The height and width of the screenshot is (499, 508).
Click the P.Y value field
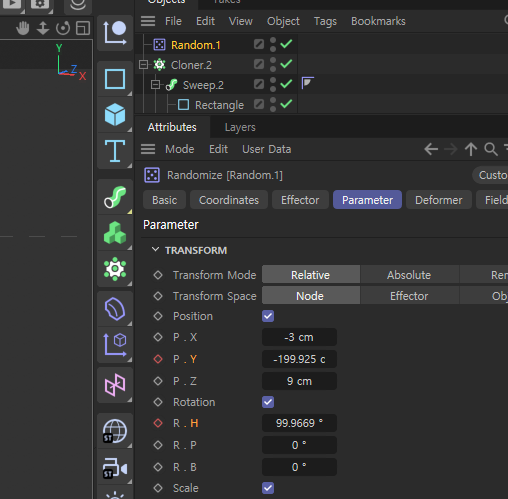click(x=299, y=359)
